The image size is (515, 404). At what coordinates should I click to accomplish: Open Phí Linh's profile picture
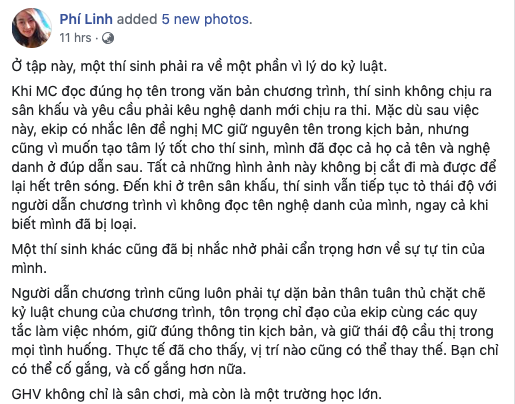click(x=32, y=28)
